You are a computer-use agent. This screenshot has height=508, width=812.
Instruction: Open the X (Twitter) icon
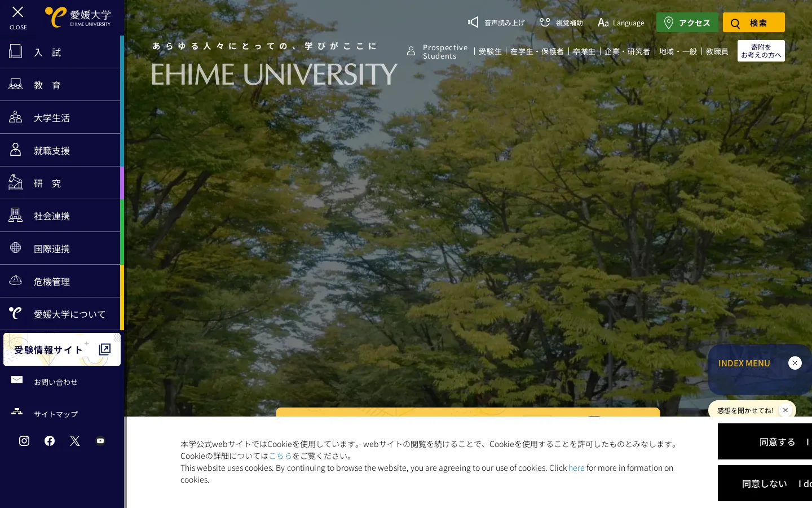[75, 441]
